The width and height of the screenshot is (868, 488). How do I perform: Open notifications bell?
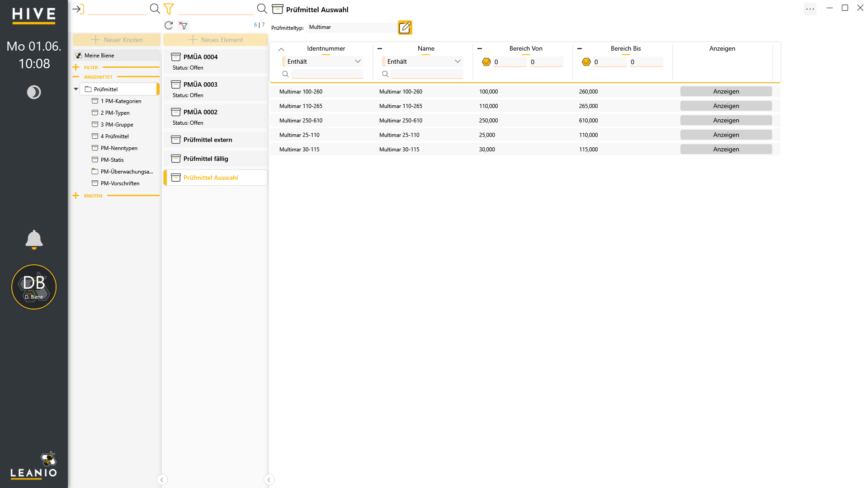[x=34, y=239]
